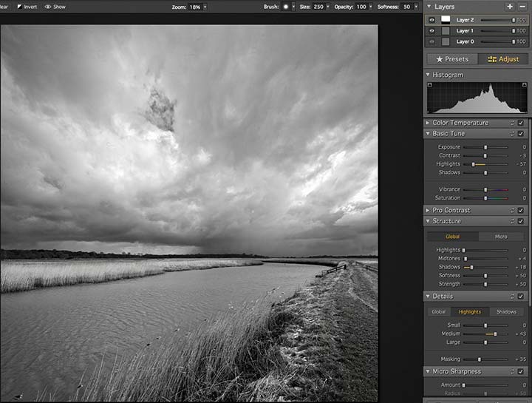This screenshot has width=532, height=403.
Task: Click the brush Softness value field
Action: coord(407,7)
